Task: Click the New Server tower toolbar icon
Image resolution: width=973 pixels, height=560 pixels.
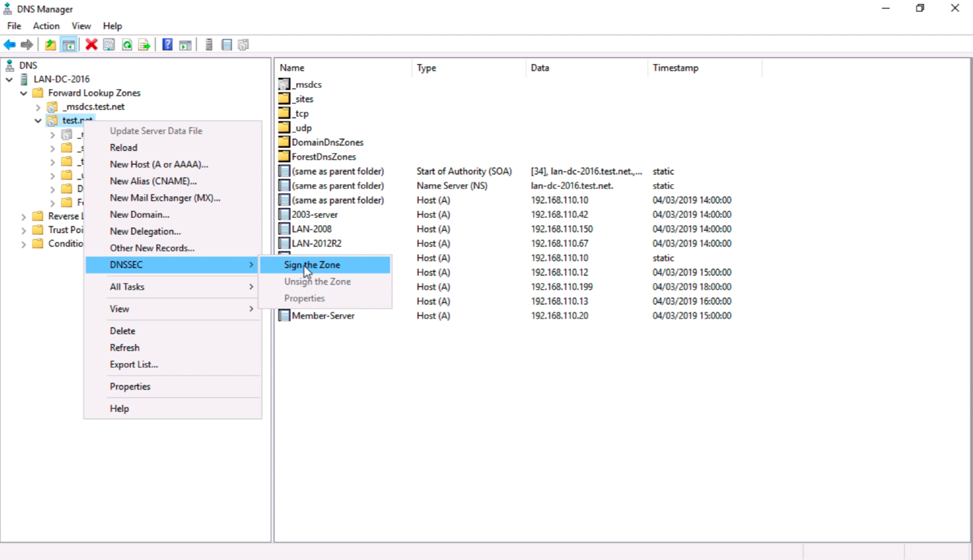Action: 209,44
